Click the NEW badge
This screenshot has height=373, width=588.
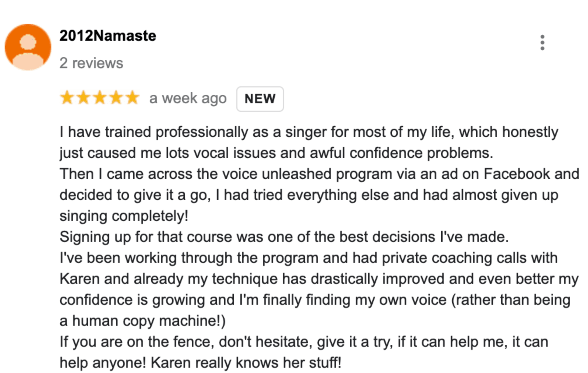tap(260, 99)
